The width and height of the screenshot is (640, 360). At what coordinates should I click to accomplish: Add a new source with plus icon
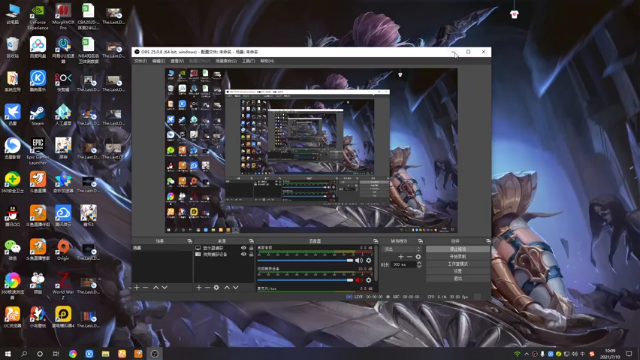pyautogui.click(x=199, y=288)
